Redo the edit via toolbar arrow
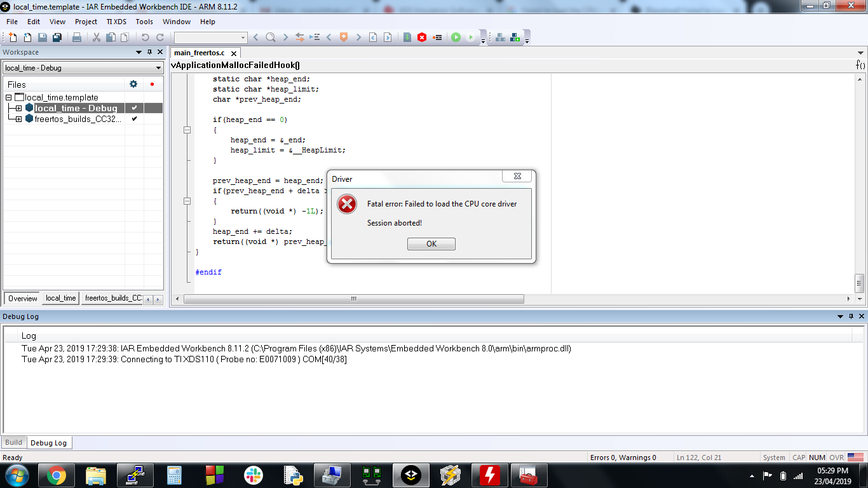 click(x=160, y=37)
